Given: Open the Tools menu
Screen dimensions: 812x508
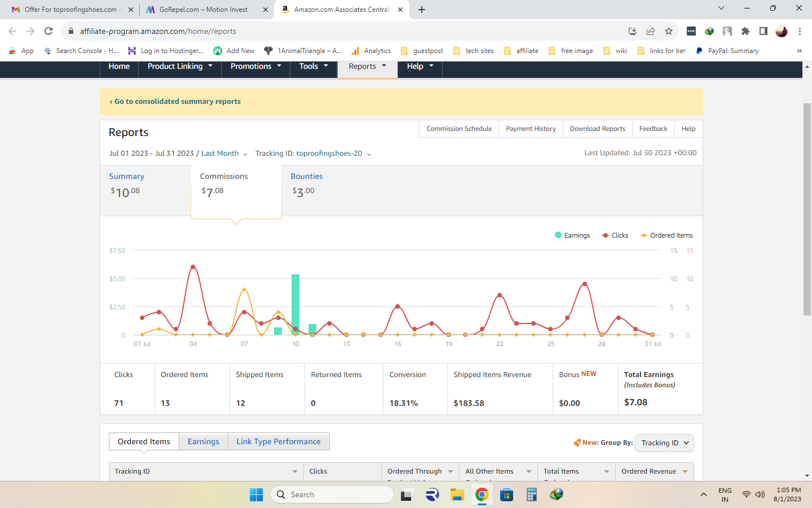Looking at the screenshot, I should [x=314, y=66].
